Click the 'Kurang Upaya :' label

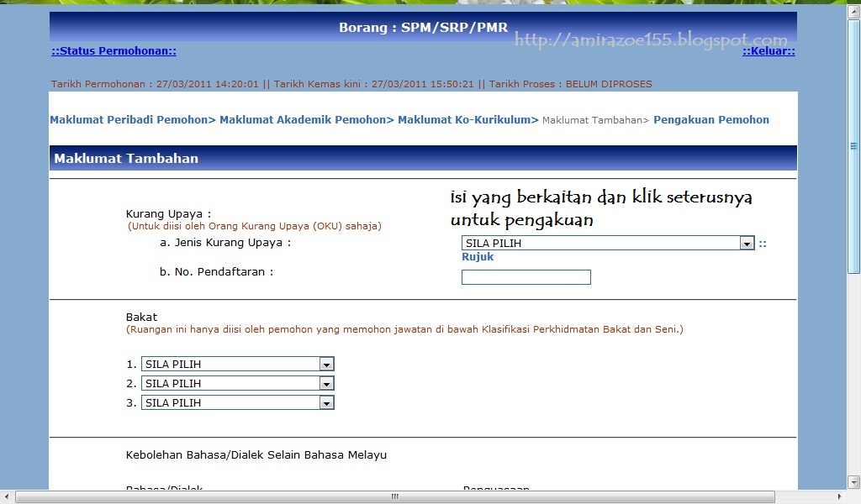click(x=168, y=214)
